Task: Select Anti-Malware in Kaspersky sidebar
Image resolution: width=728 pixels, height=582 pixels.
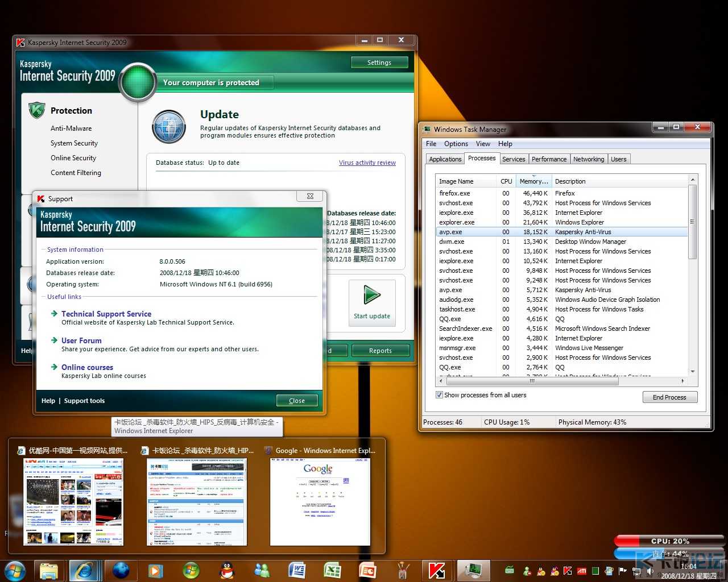Action: [x=71, y=128]
